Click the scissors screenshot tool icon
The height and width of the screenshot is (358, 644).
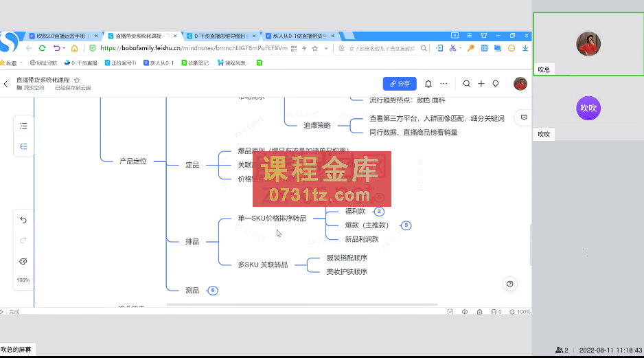pos(452,49)
